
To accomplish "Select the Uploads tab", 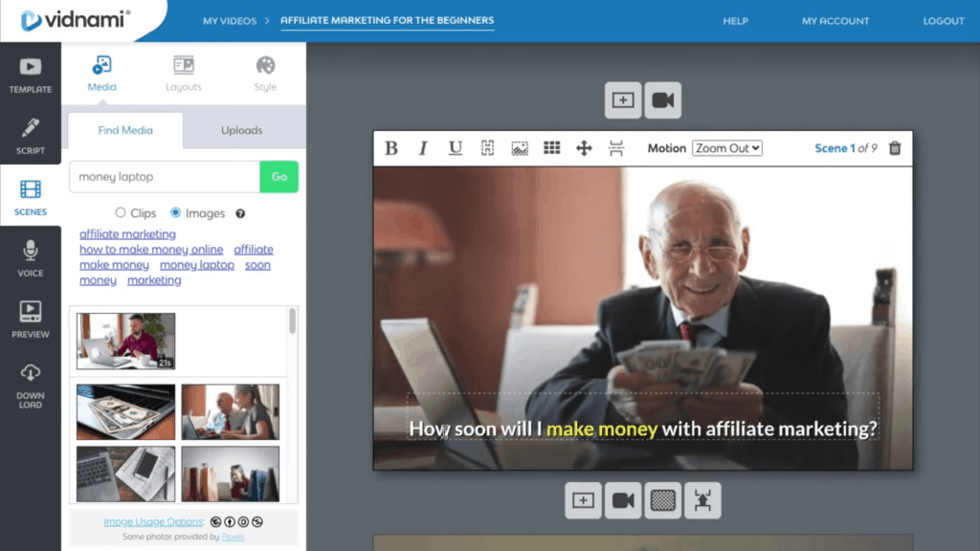I will (242, 130).
